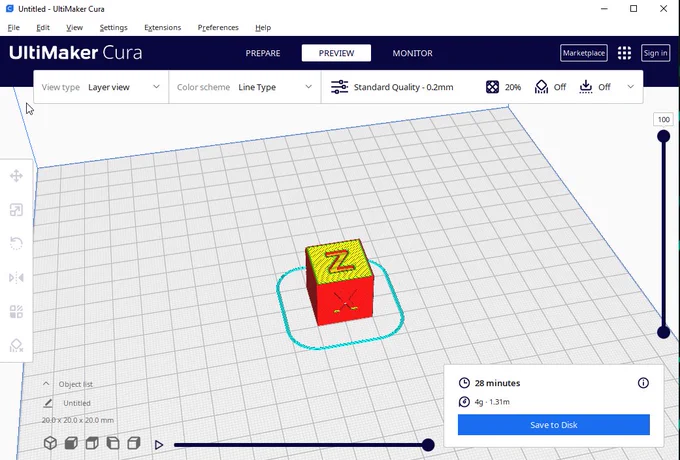Click the simulation path slider handle
680x460 pixels.
point(428,445)
